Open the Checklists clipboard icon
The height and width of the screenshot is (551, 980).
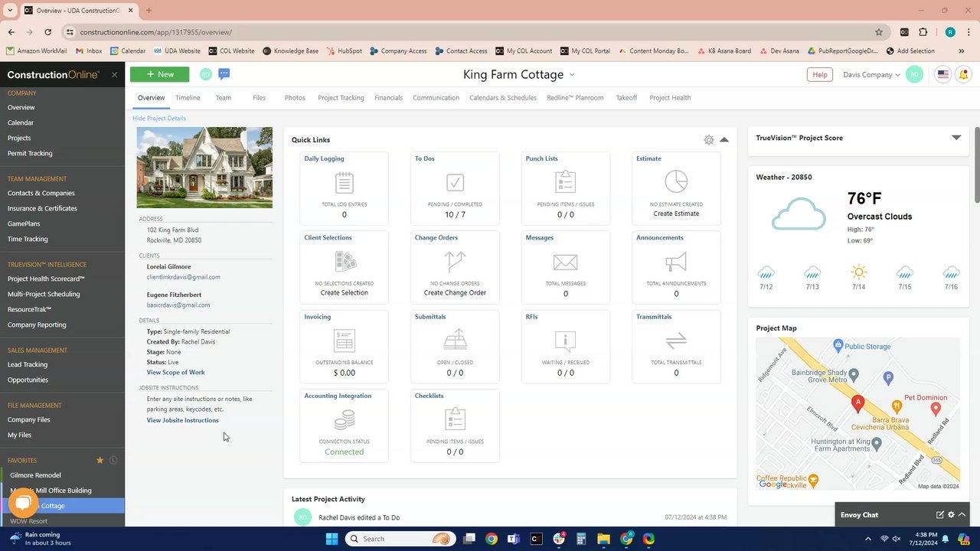[x=455, y=419]
